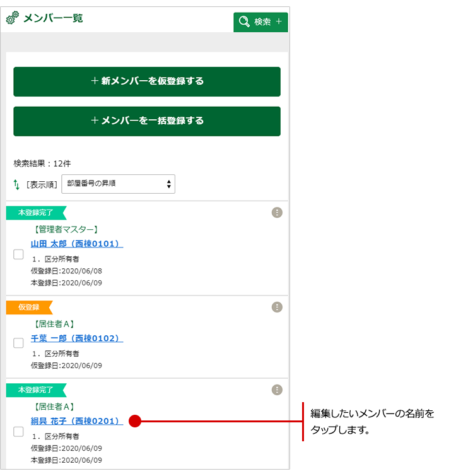This screenshot has height=476, width=473.
Task: Open member 山田 太郎（西棟0101）
Action: pyautogui.click(x=76, y=244)
